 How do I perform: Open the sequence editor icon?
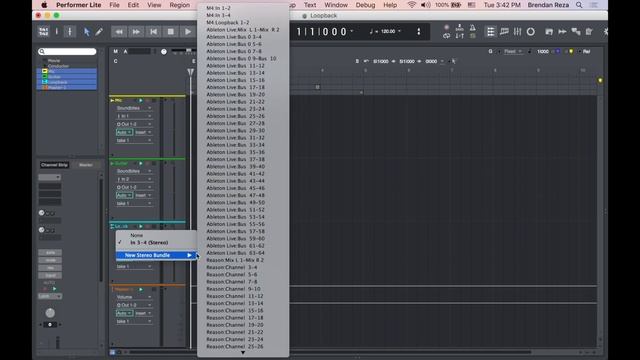coord(504,32)
